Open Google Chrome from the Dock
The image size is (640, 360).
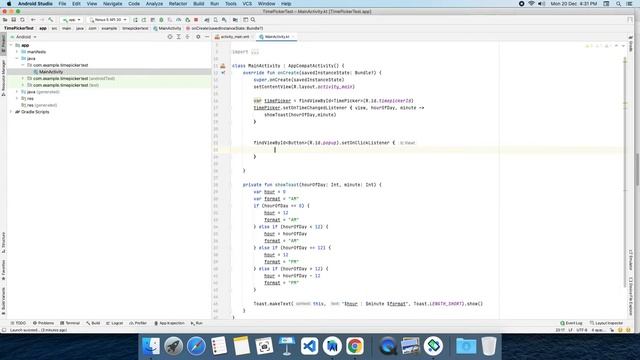(x=355, y=346)
